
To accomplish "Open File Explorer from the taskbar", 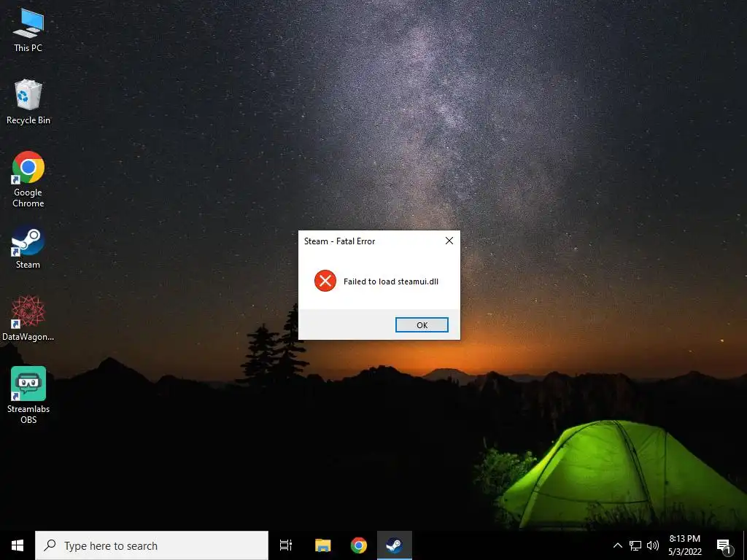I will tap(322, 545).
